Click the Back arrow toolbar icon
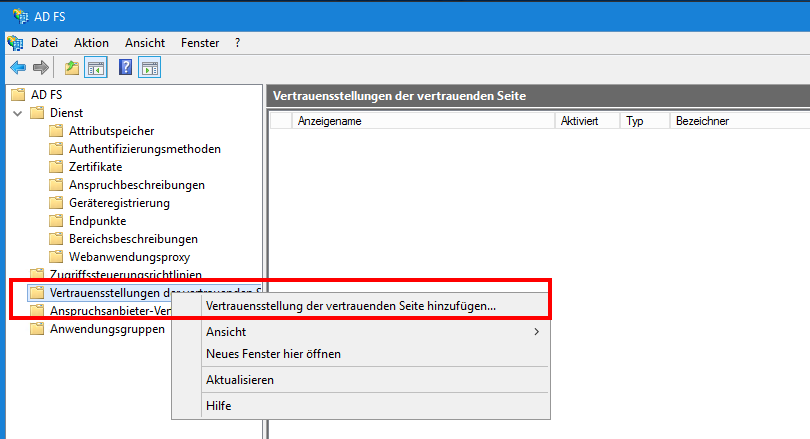This screenshot has height=439, width=810. point(18,67)
